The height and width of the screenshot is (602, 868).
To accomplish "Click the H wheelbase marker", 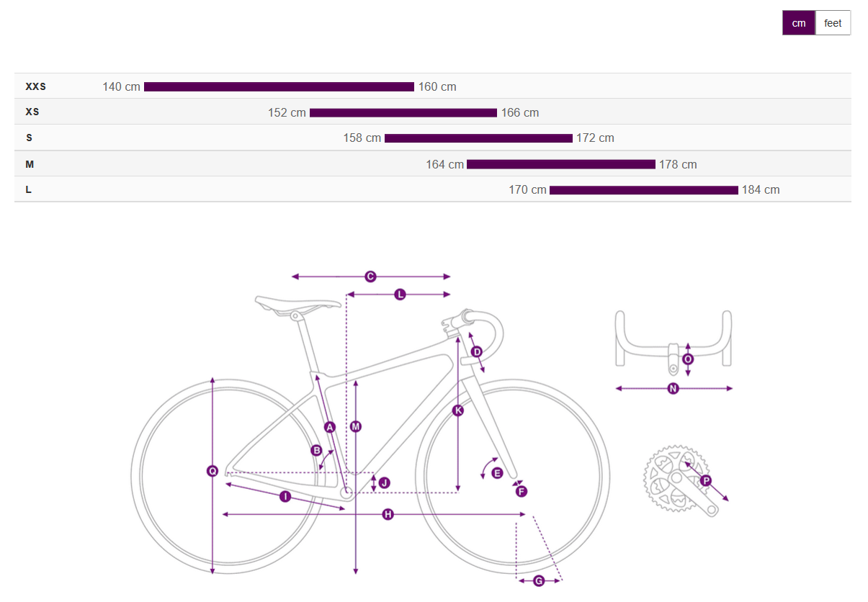I will [x=388, y=514].
